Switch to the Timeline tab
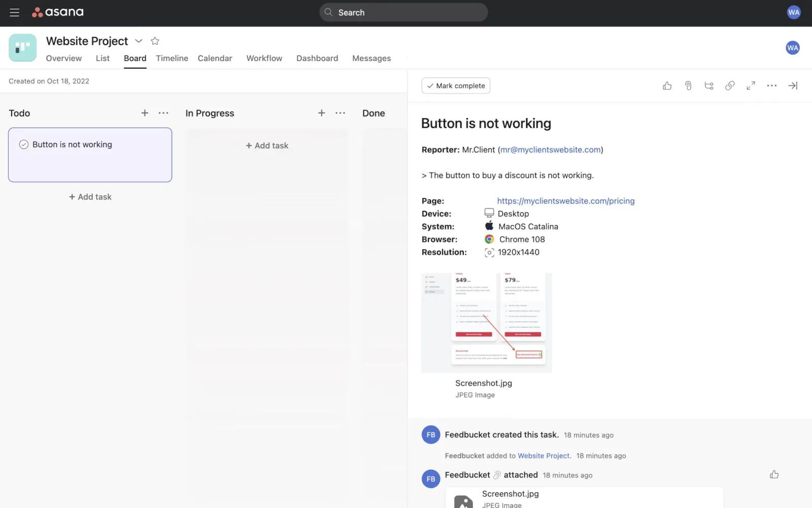The image size is (812, 508). click(172, 58)
